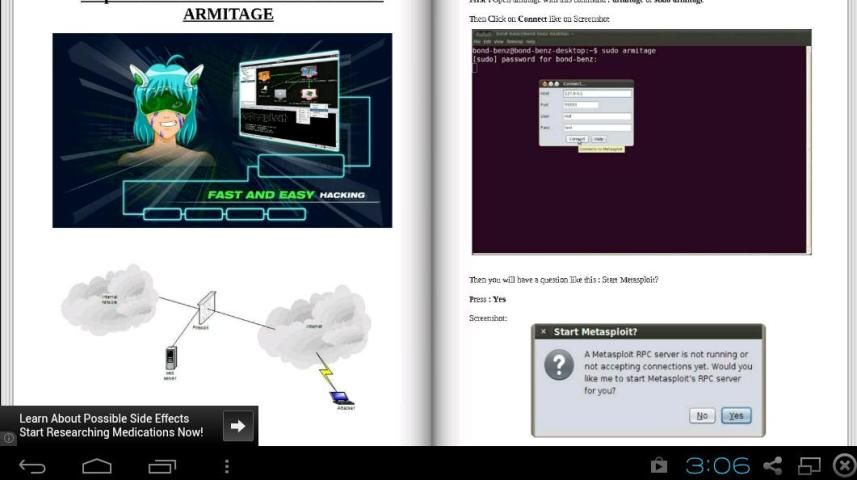The height and width of the screenshot is (480, 857).
Task: Tap the Armitage Fast and Easy Hacking banner
Action: pos(222,130)
